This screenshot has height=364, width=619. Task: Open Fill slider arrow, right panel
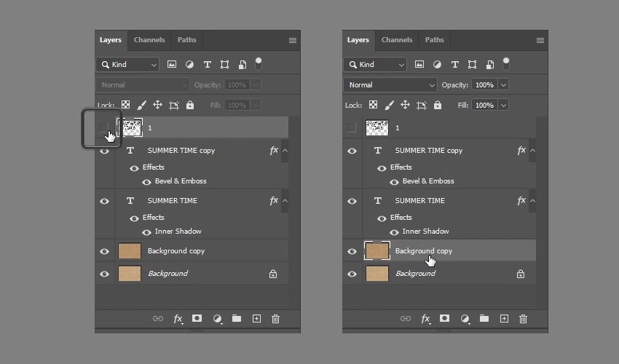point(503,105)
